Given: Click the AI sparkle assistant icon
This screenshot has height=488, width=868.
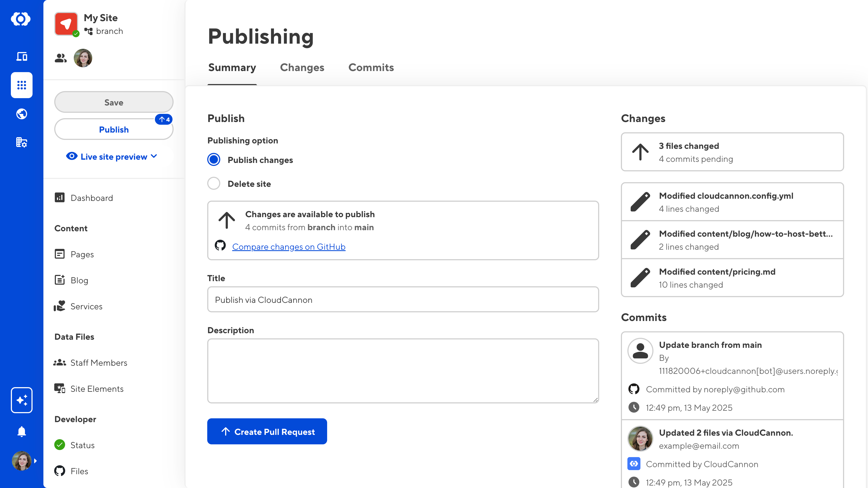Looking at the screenshot, I should coord(22,400).
